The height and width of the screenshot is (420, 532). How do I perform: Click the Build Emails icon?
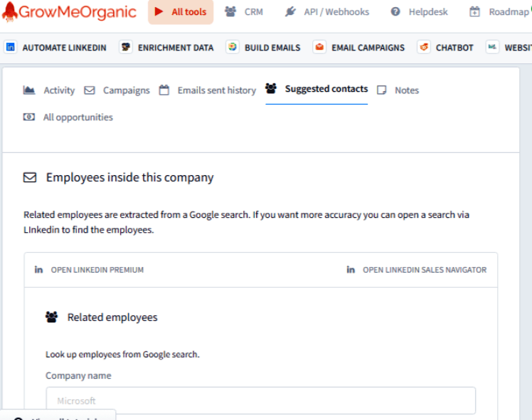click(x=233, y=47)
